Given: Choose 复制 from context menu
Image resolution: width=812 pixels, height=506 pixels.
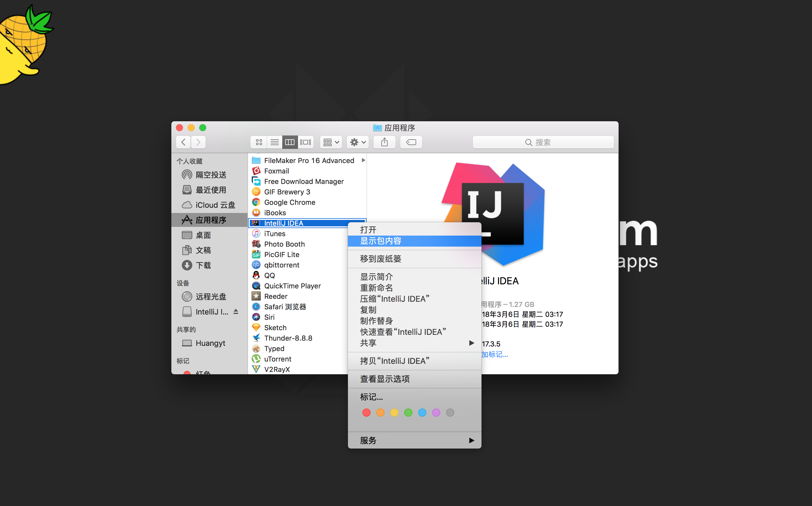Looking at the screenshot, I should pos(414,310).
